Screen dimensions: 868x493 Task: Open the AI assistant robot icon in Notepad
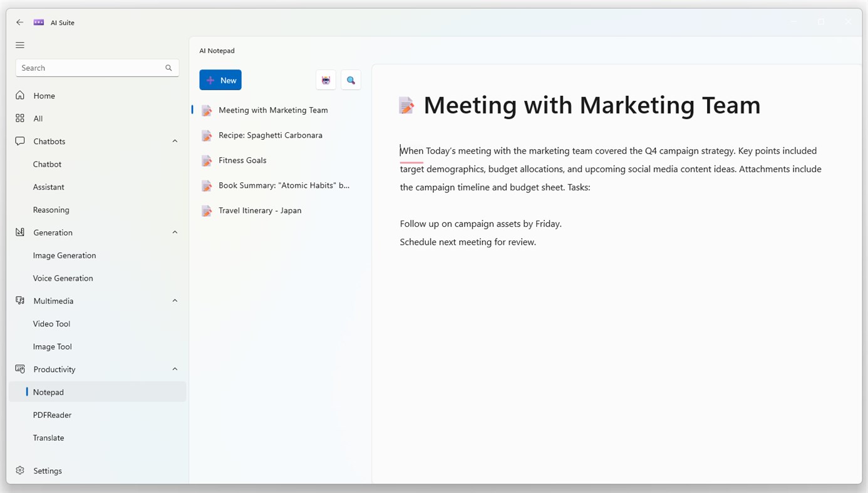[x=326, y=80]
